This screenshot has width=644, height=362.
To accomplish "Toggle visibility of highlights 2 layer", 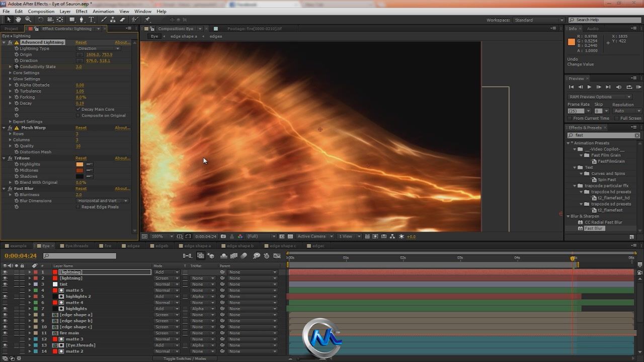I will (5, 296).
